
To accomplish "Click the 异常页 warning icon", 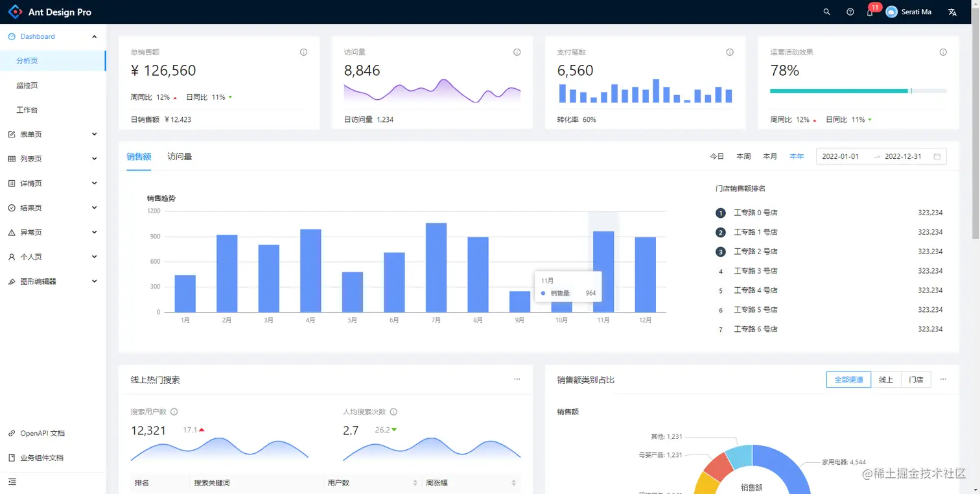I will [12, 232].
